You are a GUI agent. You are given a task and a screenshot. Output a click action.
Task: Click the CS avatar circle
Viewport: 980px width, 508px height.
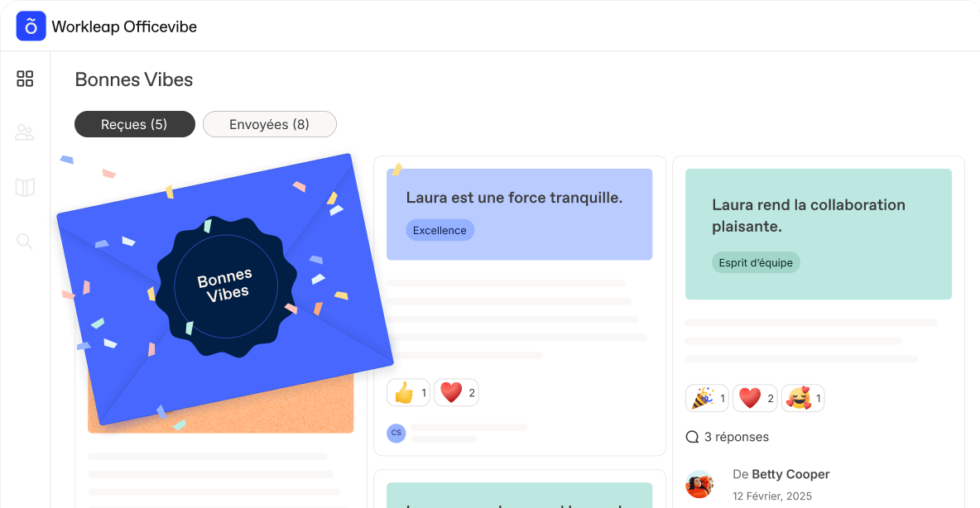[x=396, y=433]
